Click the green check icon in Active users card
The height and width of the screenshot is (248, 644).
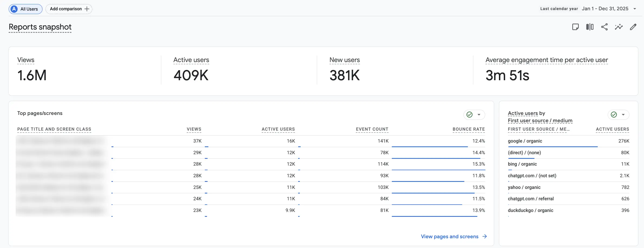[x=614, y=115]
